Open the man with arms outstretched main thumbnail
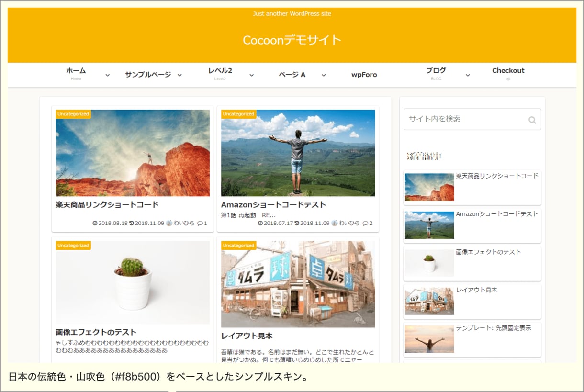Viewport: 584px width, 392px height. point(298,153)
